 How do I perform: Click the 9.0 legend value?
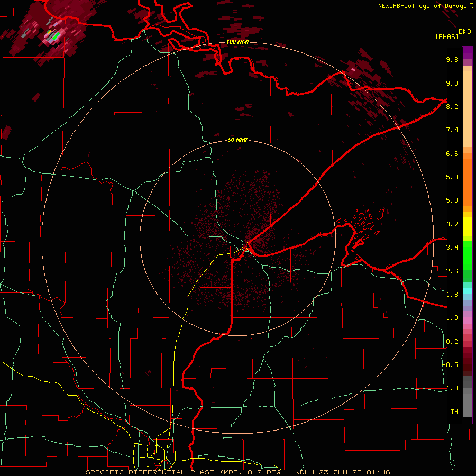[x=452, y=83]
